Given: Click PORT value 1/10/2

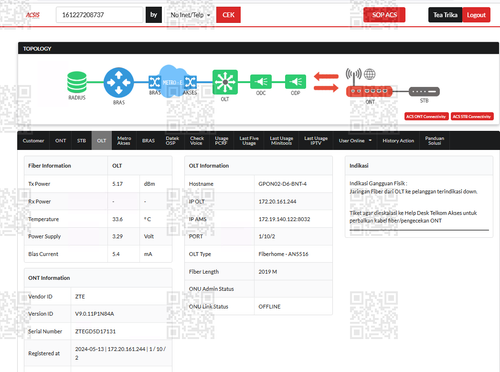Looking at the screenshot, I should (267, 236).
